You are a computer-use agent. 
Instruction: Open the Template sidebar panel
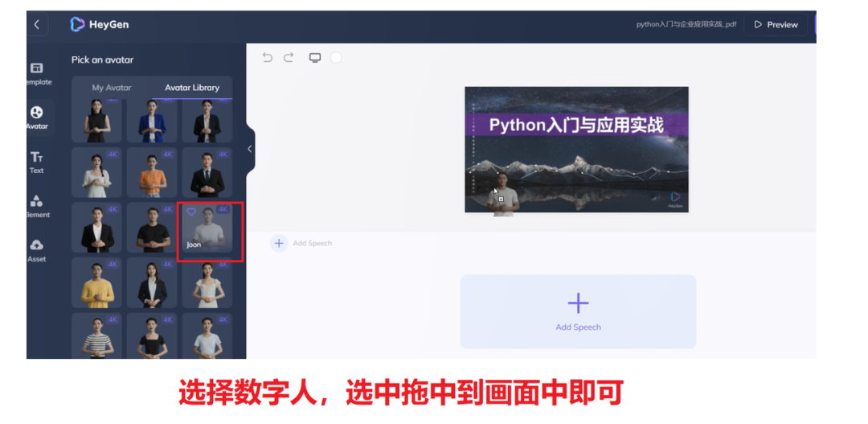click(37, 74)
